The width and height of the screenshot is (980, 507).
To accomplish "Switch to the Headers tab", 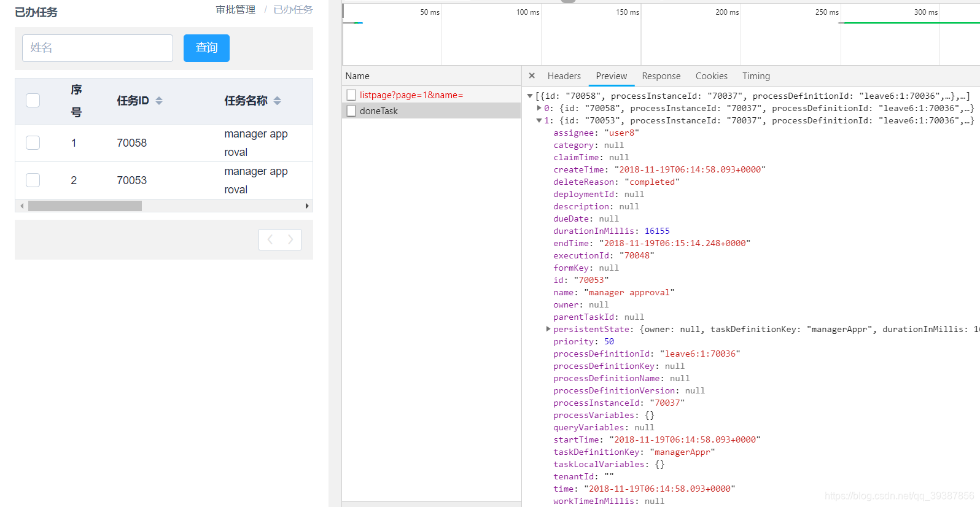I will tap(564, 76).
